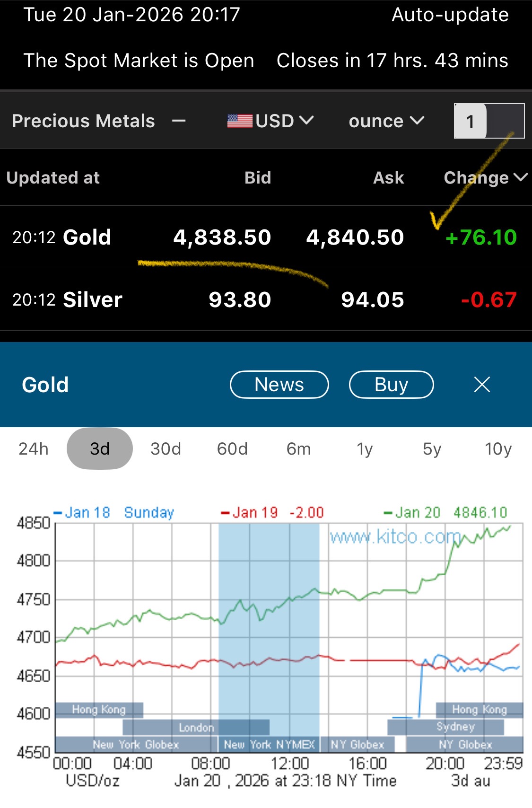Show the 60d gold chart

232,448
